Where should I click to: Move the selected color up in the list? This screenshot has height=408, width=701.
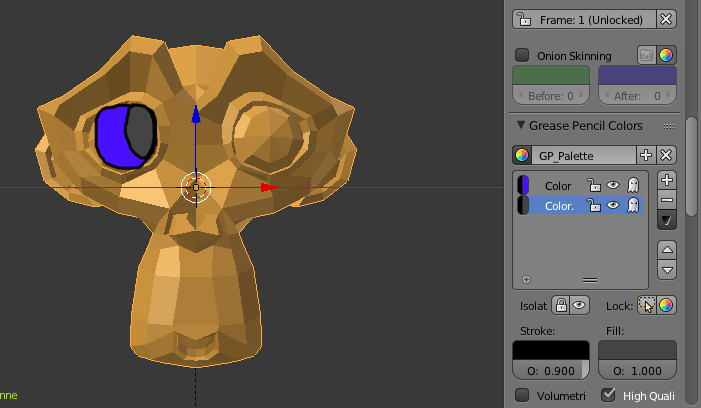(x=667, y=250)
